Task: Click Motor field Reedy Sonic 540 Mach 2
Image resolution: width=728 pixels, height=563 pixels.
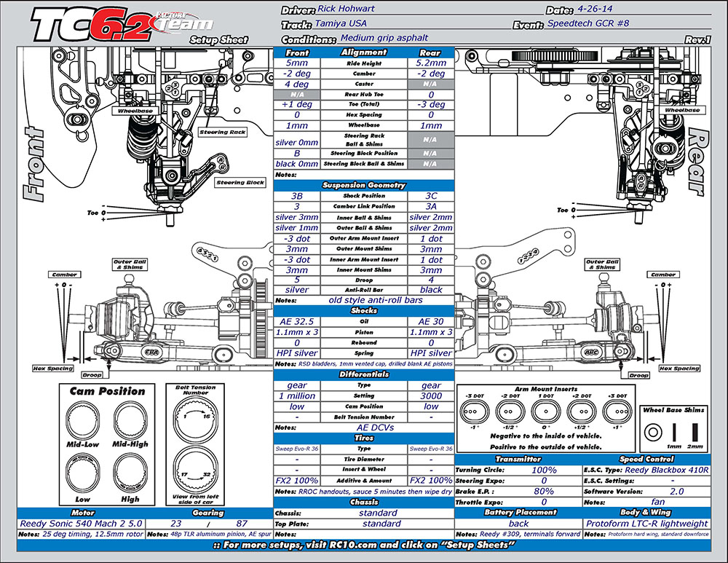Action: point(81,524)
